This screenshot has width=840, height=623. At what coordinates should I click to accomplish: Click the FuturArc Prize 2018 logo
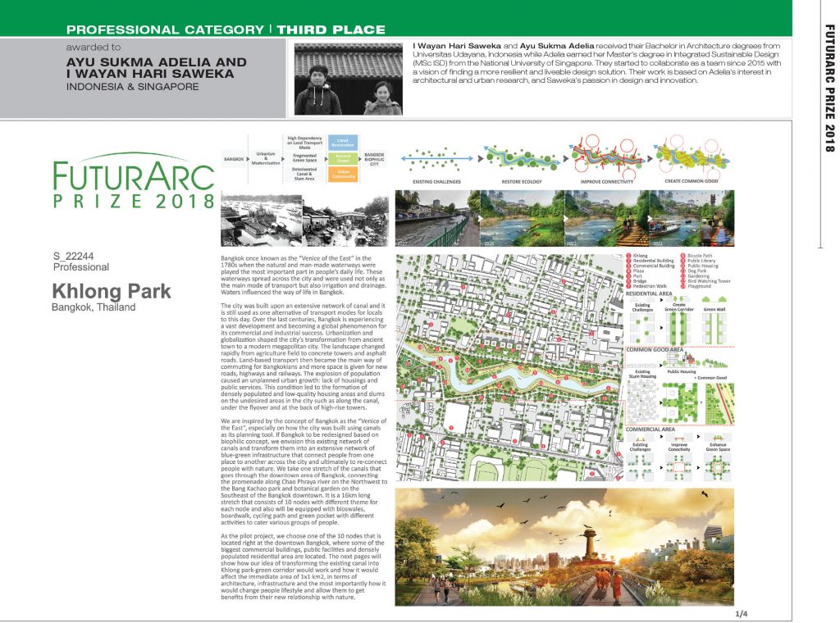pyautogui.click(x=134, y=181)
